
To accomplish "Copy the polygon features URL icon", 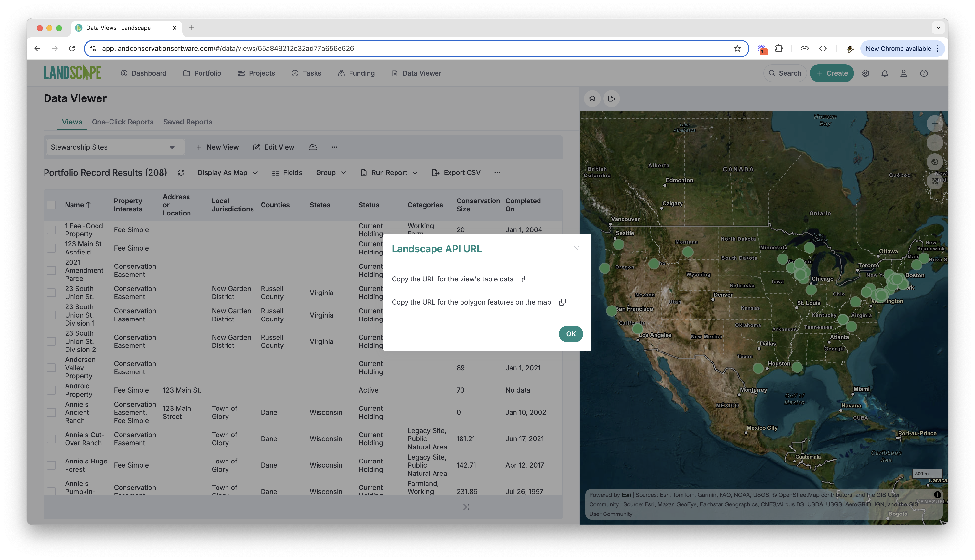I will click(562, 302).
